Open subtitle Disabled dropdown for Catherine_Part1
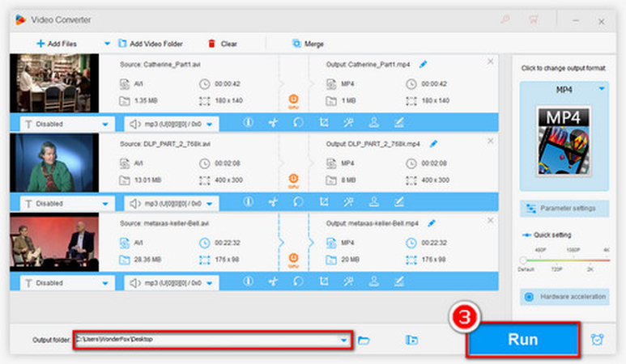 (x=67, y=124)
